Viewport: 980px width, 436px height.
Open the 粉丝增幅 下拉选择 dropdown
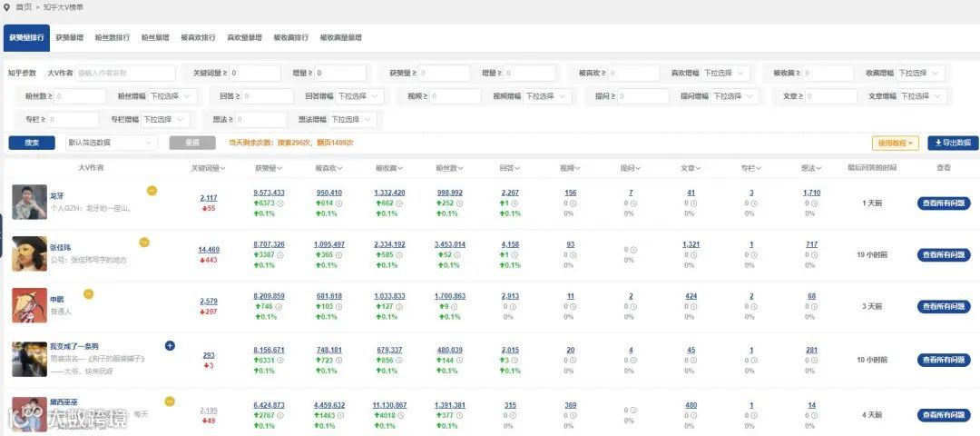click(x=172, y=96)
